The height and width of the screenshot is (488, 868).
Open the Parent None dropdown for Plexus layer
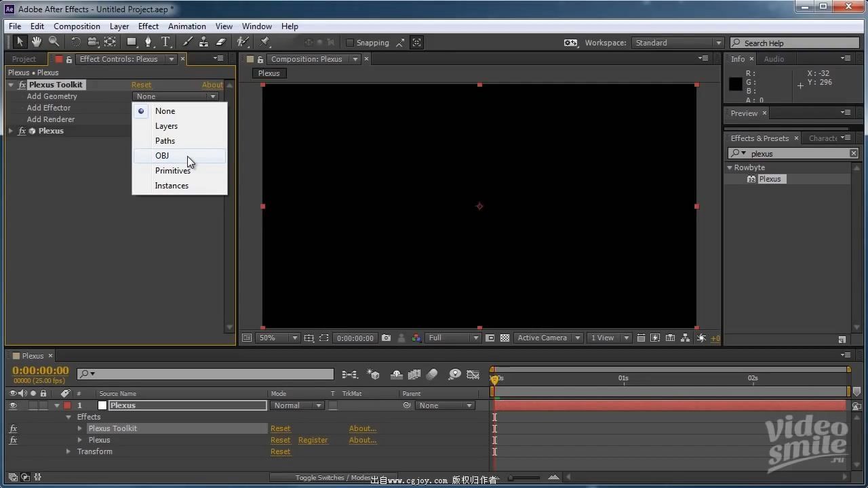point(445,405)
